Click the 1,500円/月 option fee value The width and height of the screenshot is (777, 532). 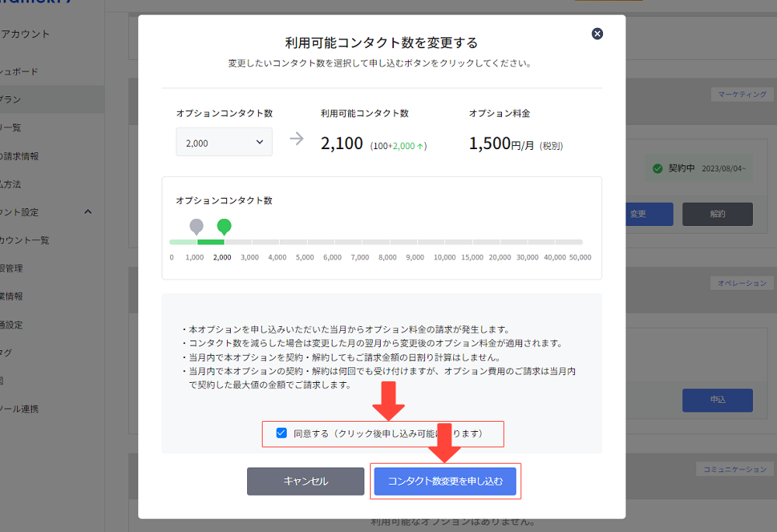coord(501,143)
